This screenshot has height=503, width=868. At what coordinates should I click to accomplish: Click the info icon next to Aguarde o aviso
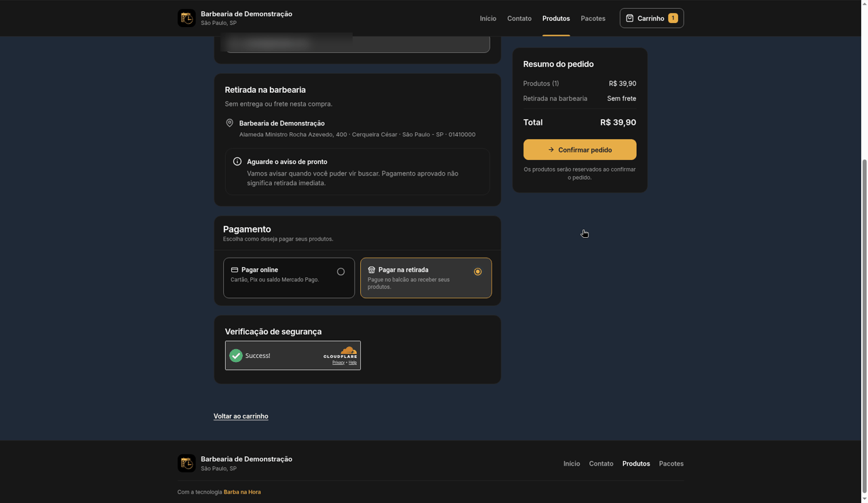click(237, 161)
